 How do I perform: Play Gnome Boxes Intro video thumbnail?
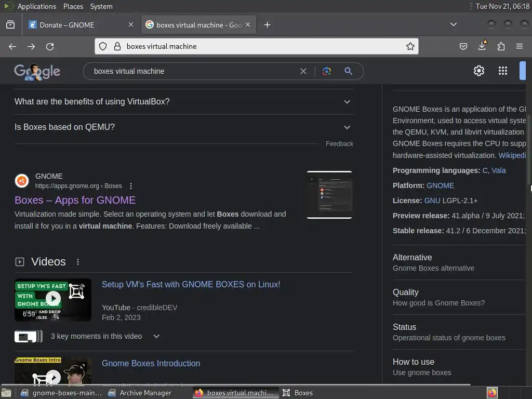(53, 371)
